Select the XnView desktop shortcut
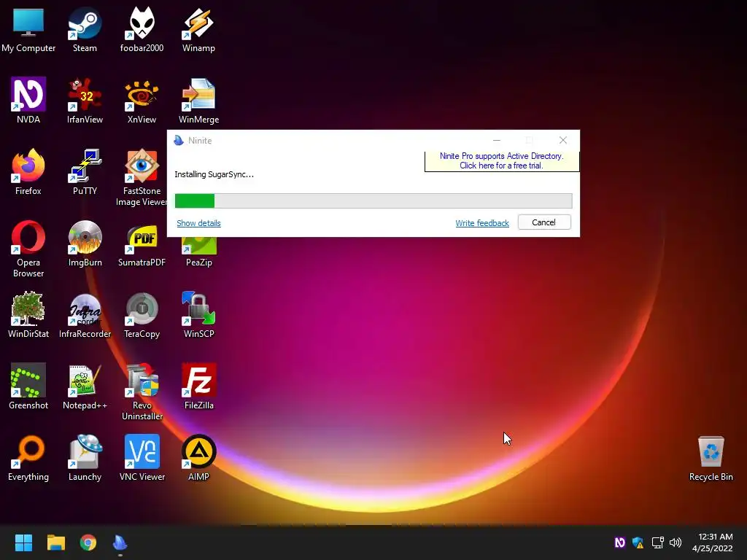 point(142,101)
